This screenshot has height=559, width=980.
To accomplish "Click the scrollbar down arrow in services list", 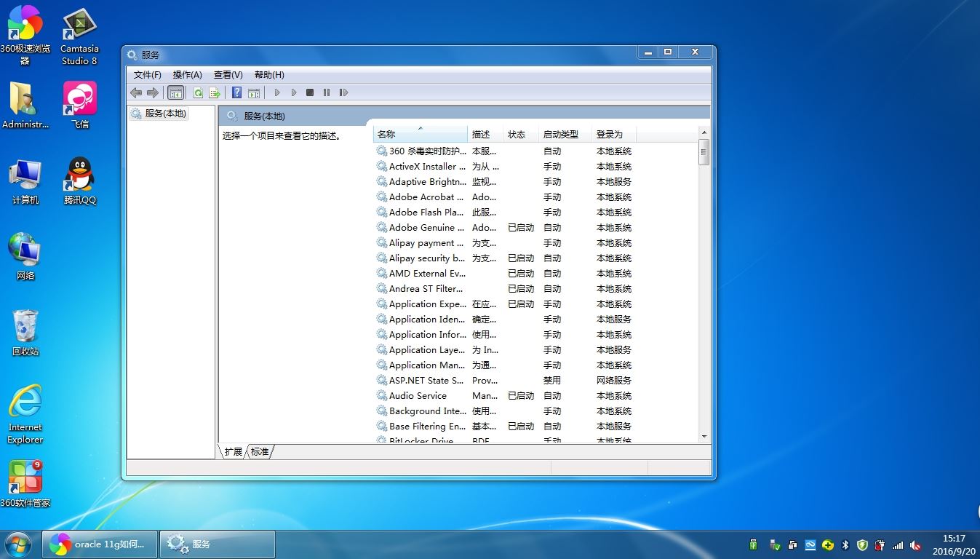I will click(x=704, y=437).
